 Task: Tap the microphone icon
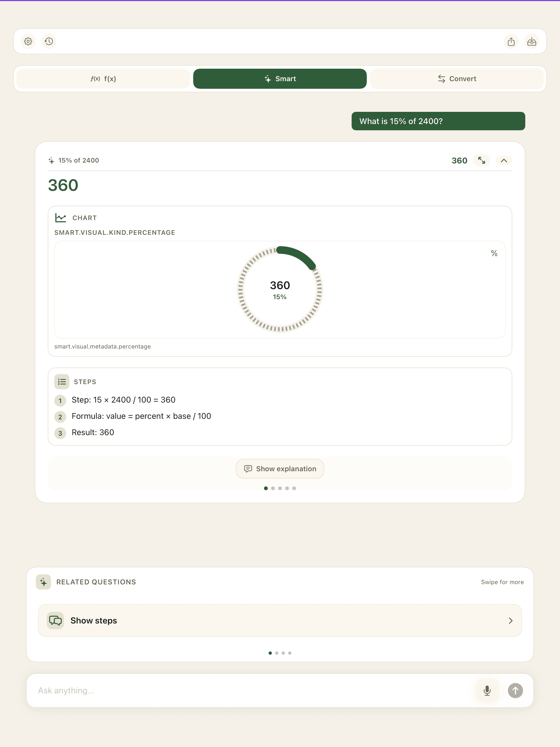tap(487, 691)
